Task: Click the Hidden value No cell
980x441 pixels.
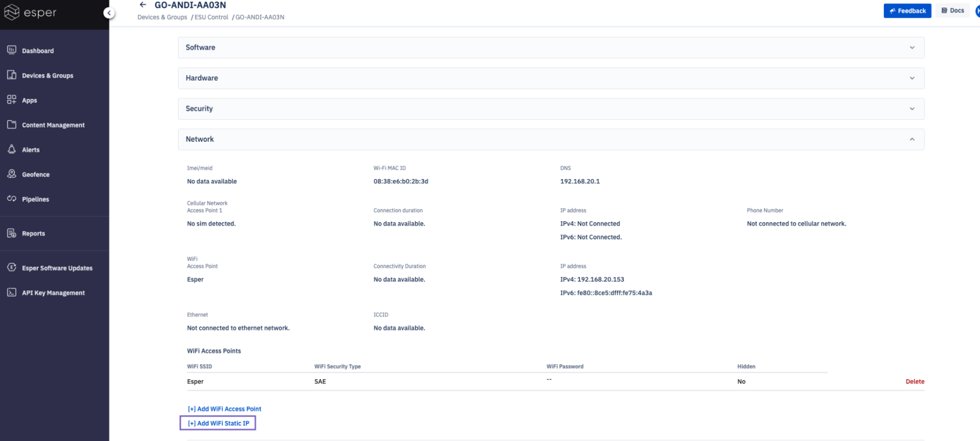Action: [x=741, y=381]
